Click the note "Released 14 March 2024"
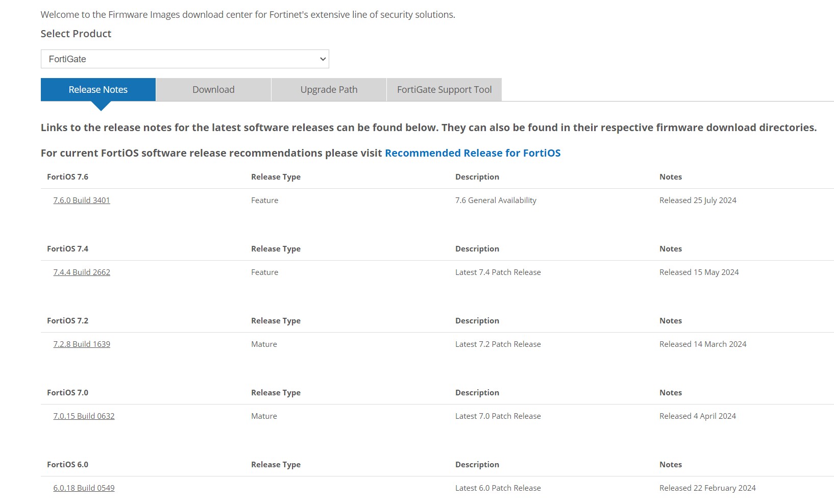Viewport: 834px width, 504px height. 703,344
